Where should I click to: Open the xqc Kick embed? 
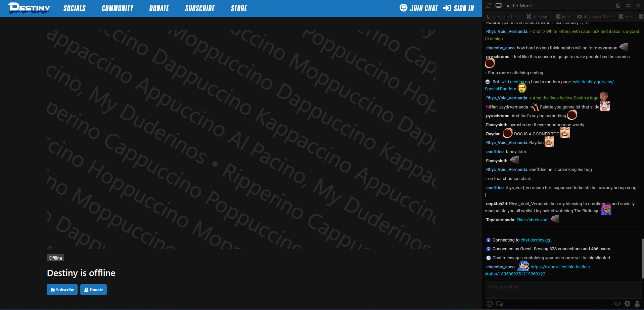click(x=625, y=17)
